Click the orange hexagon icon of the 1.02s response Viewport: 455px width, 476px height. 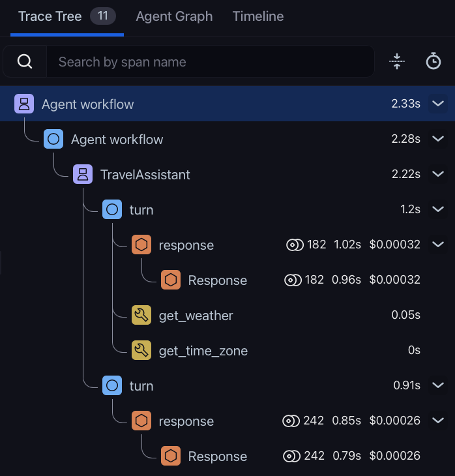(141, 245)
